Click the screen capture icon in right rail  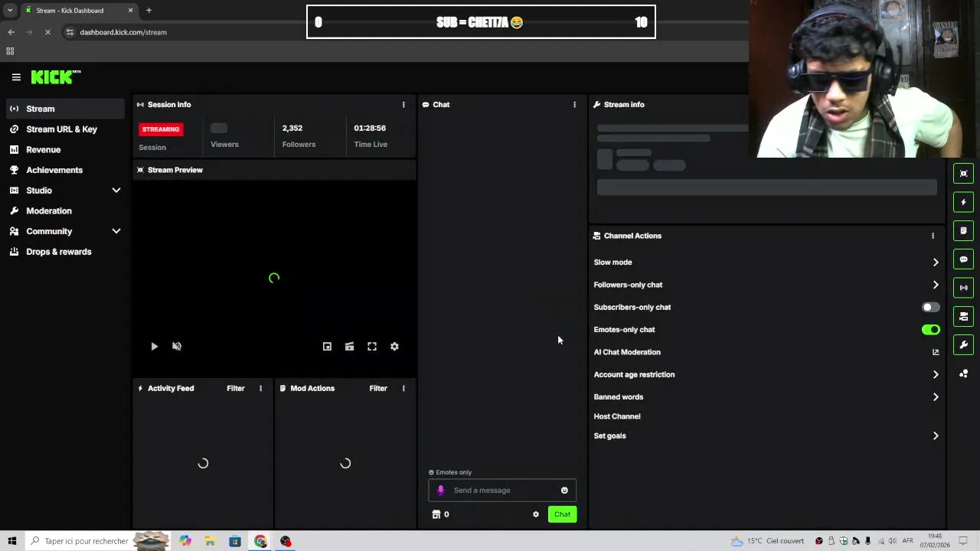pos(963,174)
